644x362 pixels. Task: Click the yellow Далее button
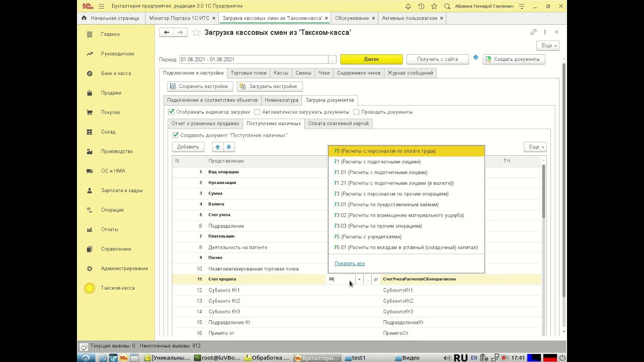click(x=371, y=59)
